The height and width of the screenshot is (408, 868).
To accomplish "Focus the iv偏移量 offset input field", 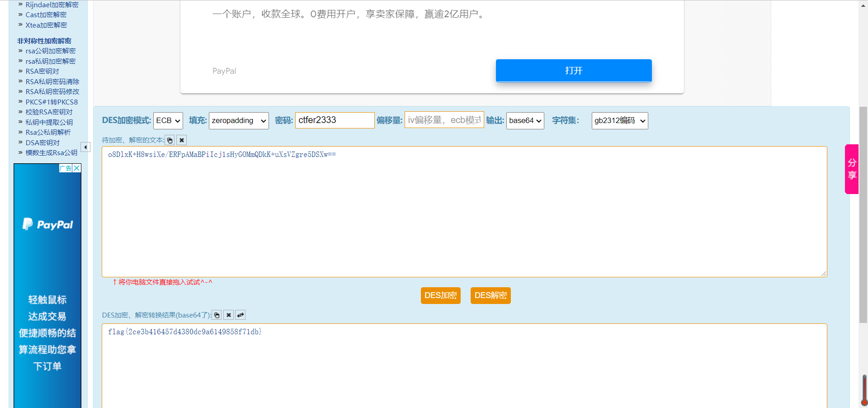I will pos(444,120).
